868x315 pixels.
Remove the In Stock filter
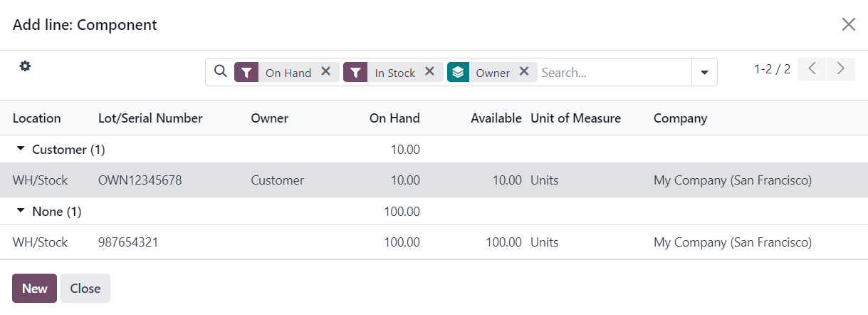pyautogui.click(x=429, y=71)
